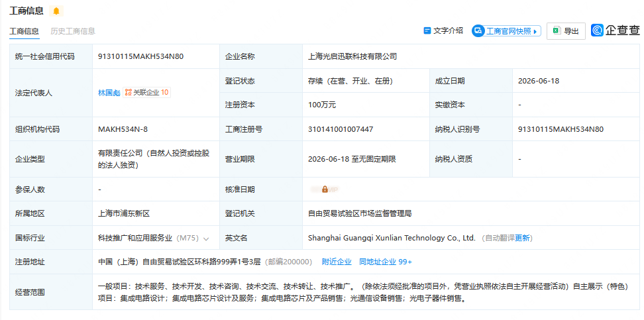Select the 工商信息 tab
The height and width of the screenshot is (320, 644).
pos(25,31)
